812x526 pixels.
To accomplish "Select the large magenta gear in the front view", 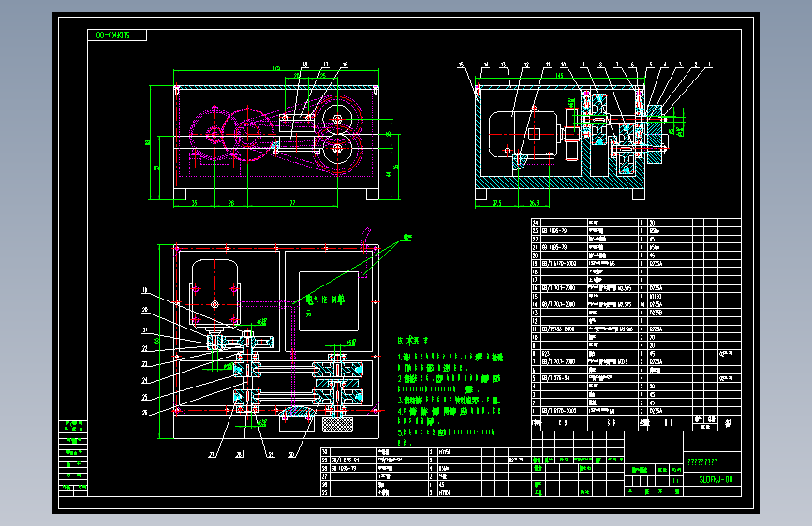I will pos(247,134).
